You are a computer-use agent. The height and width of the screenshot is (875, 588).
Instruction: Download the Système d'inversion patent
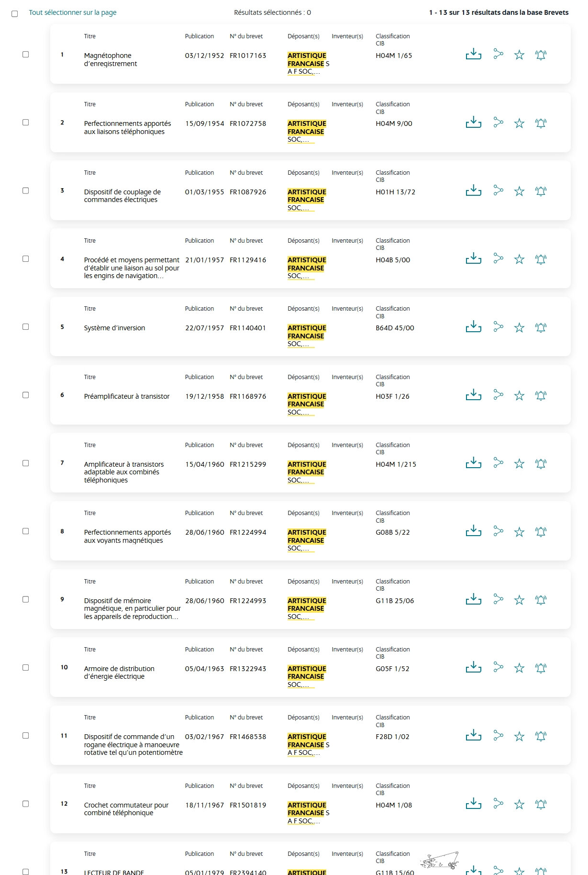tap(473, 327)
